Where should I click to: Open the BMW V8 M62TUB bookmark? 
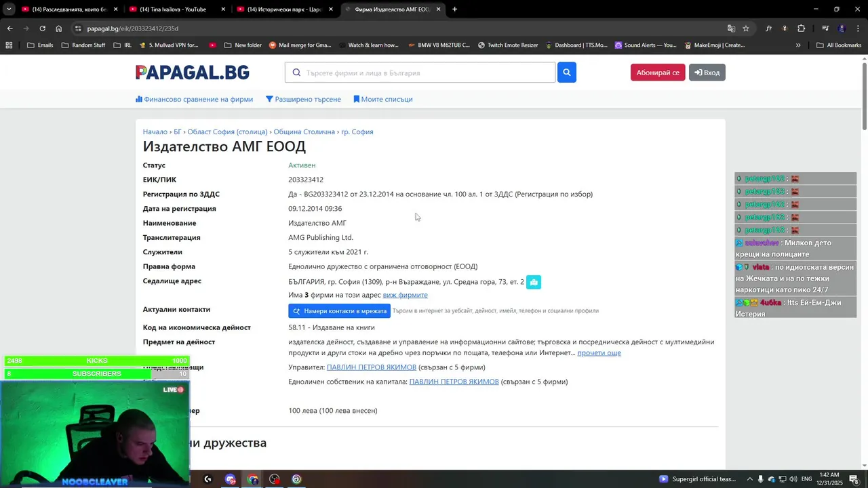[x=439, y=45]
